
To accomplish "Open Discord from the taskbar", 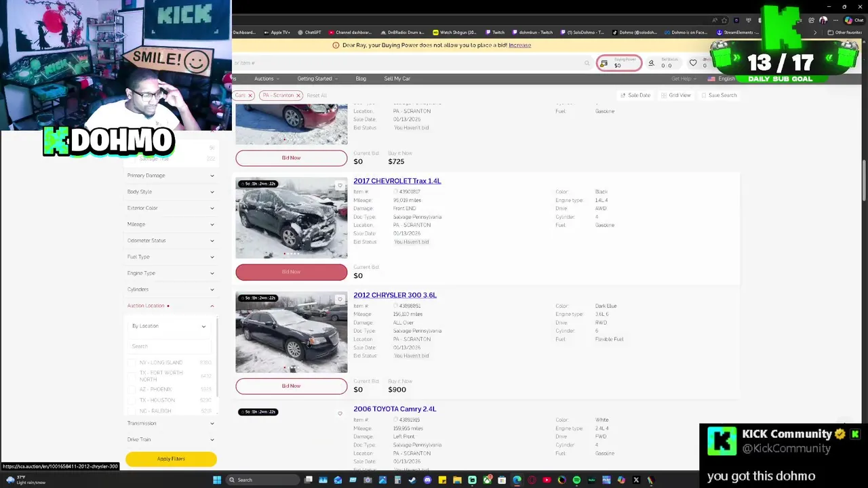I will [427, 480].
